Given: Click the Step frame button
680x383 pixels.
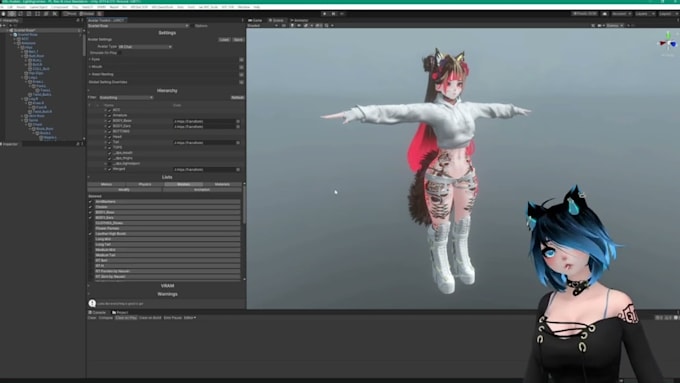Looking at the screenshot, I should [x=342, y=14].
